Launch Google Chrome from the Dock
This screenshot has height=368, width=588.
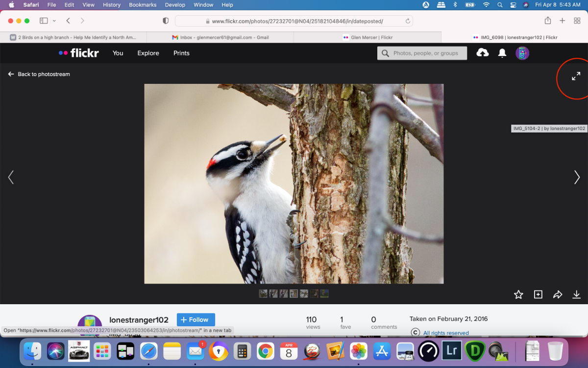coord(265,351)
